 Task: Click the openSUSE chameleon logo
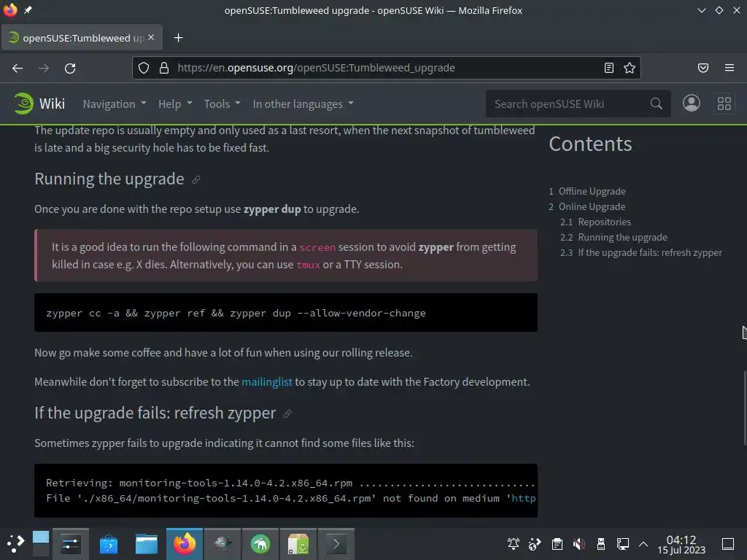[23, 104]
